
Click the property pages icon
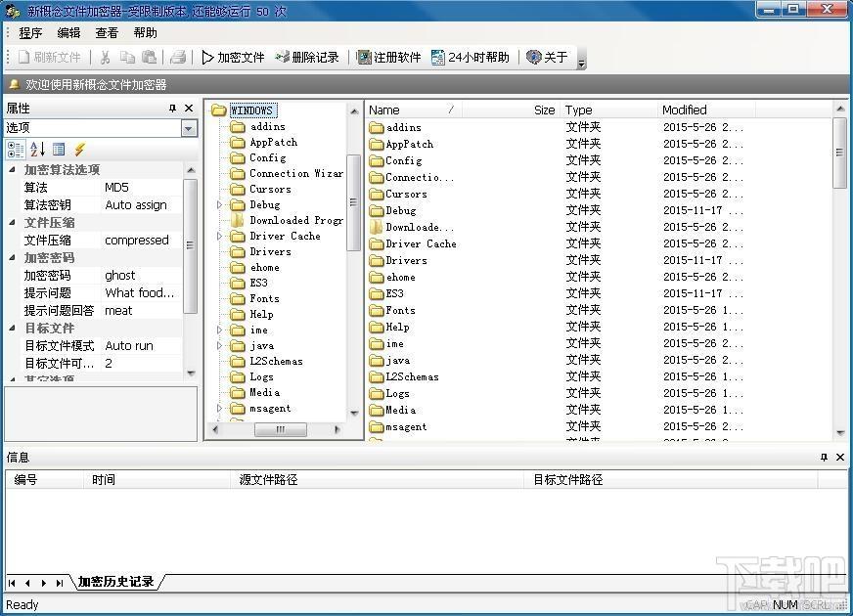59,149
